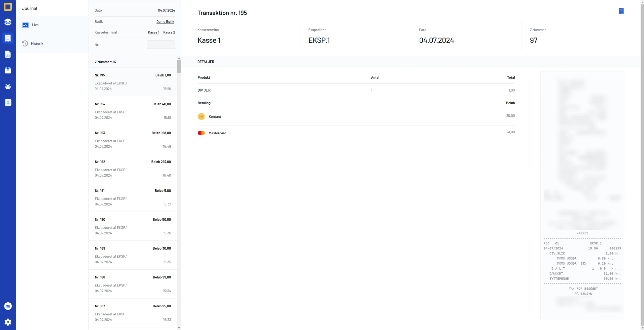Click the Historik clock icon
Viewport: 644px width, 330px height.
point(25,44)
